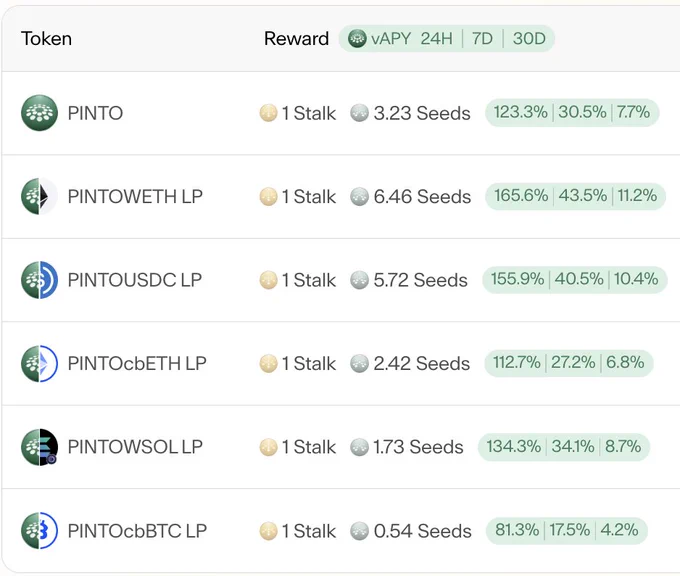Click the Reward column header

pos(297,39)
